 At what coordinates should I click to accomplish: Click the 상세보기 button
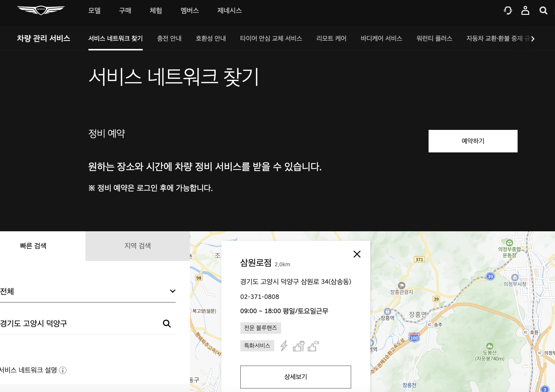pos(296,377)
